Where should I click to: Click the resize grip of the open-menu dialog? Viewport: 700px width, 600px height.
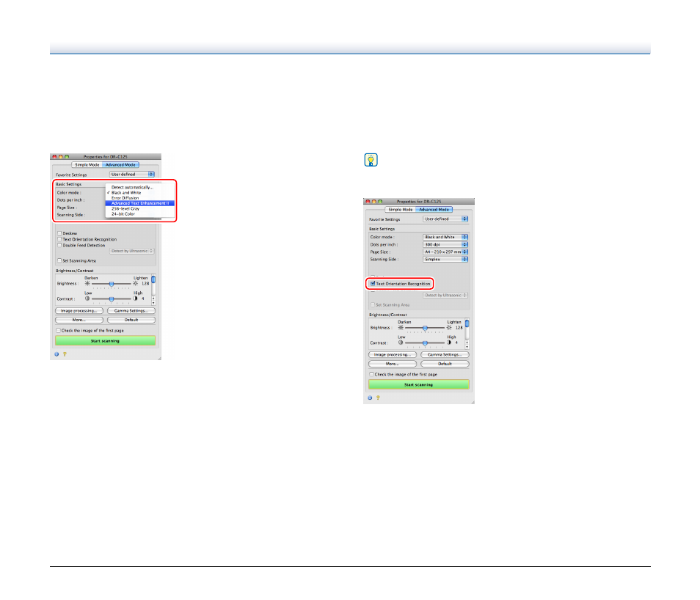point(159,358)
